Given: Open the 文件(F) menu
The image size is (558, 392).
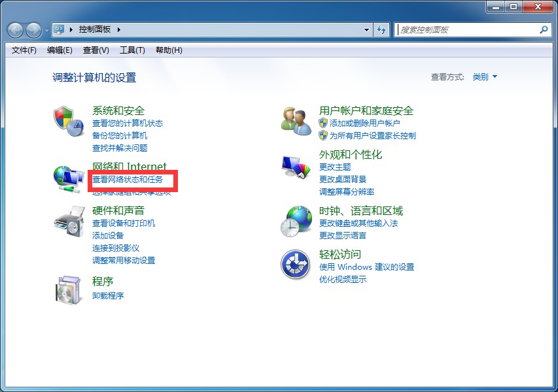Looking at the screenshot, I should point(24,50).
